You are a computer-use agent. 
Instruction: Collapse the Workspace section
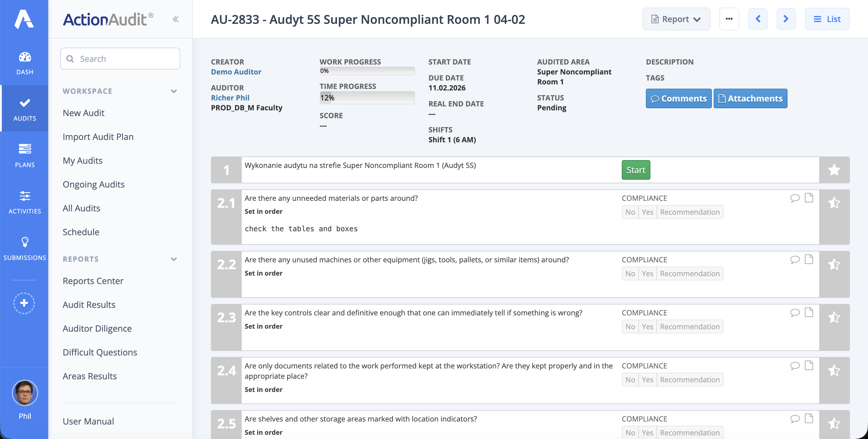[174, 91]
